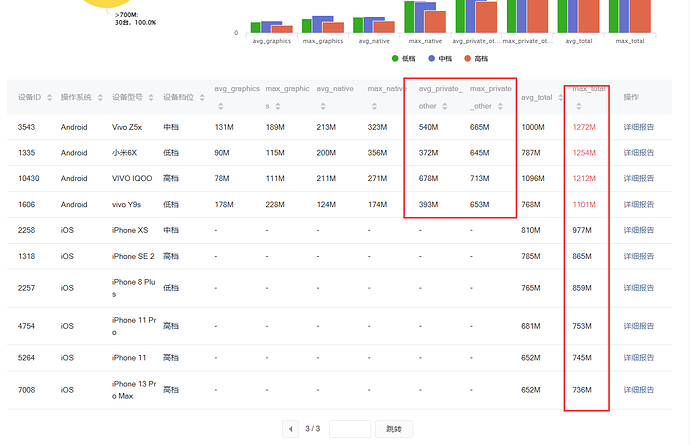Open 详细报告 for iPhone 11 row
This screenshot has width=690, height=446.
pos(639,358)
